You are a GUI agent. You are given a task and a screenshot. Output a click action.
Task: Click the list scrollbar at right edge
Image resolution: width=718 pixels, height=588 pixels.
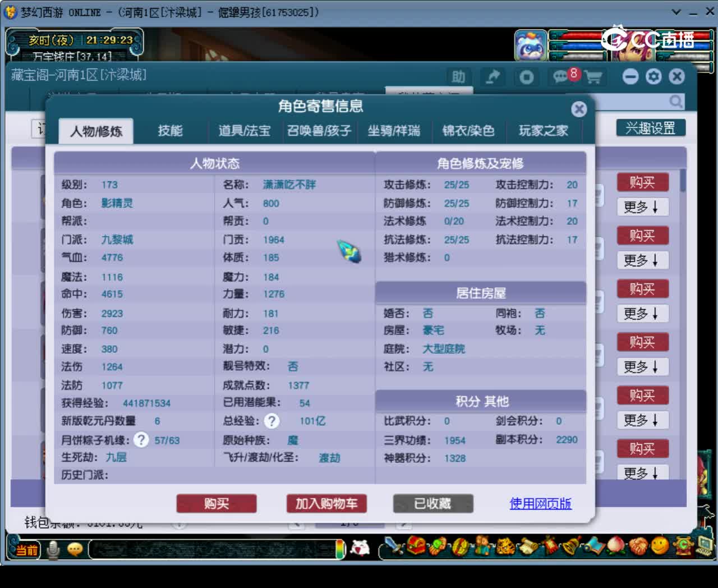[683, 181]
